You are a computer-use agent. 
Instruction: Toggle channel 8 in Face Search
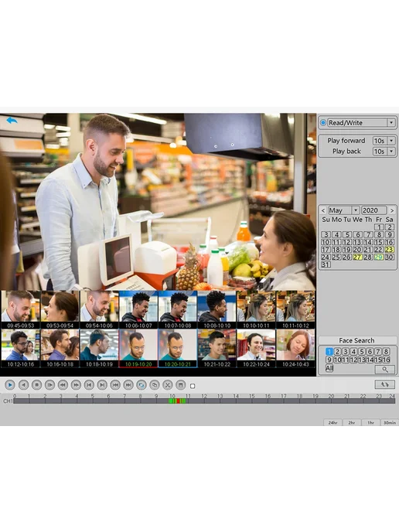click(x=386, y=352)
